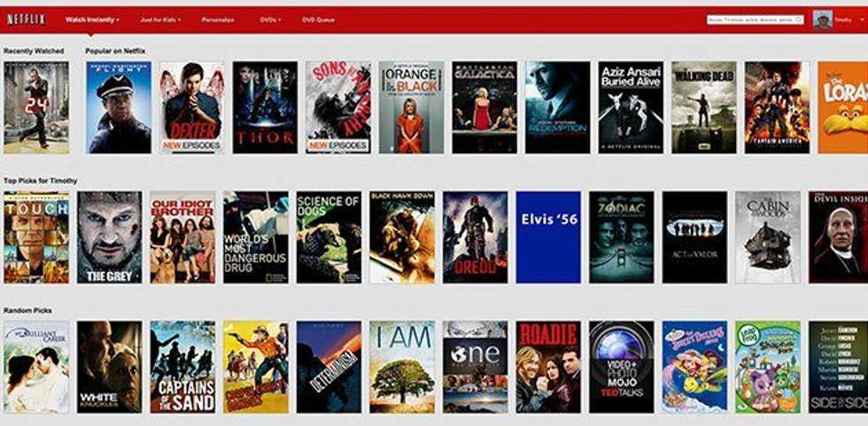Open the Dredd movie poster
Screen dimensions: 868x426
pyautogui.click(x=476, y=236)
